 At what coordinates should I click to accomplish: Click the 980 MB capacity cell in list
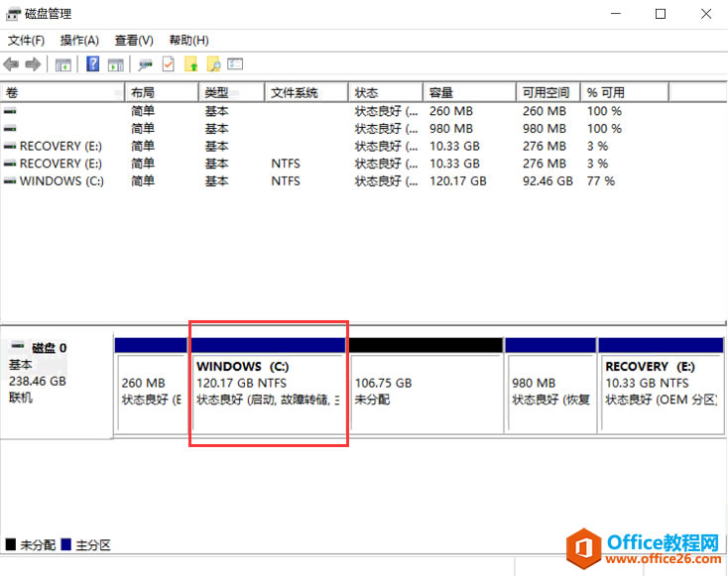[x=451, y=129]
